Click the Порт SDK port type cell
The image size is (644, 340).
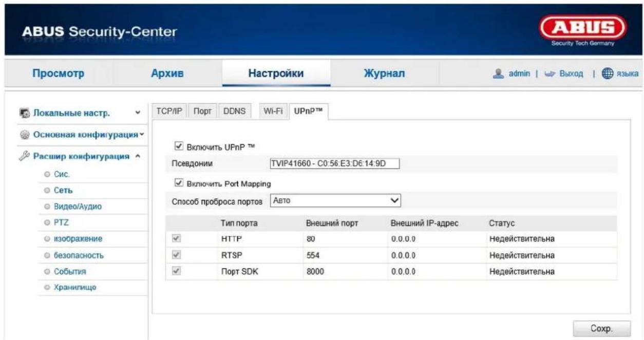tap(239, 271)
